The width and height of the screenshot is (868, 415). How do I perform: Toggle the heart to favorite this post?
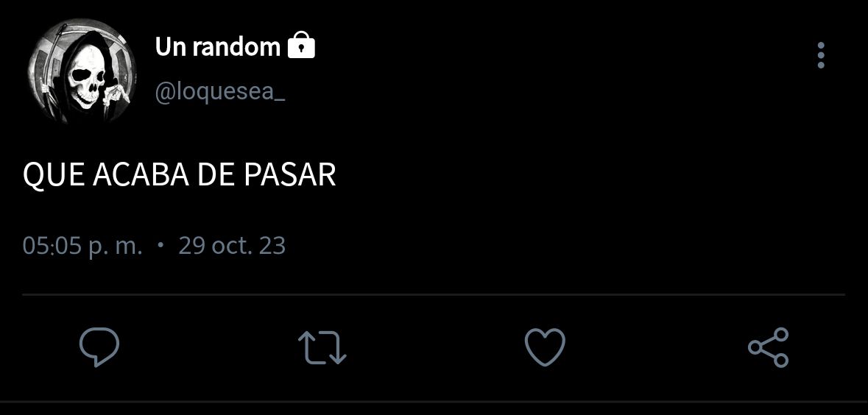click(546, 347)
